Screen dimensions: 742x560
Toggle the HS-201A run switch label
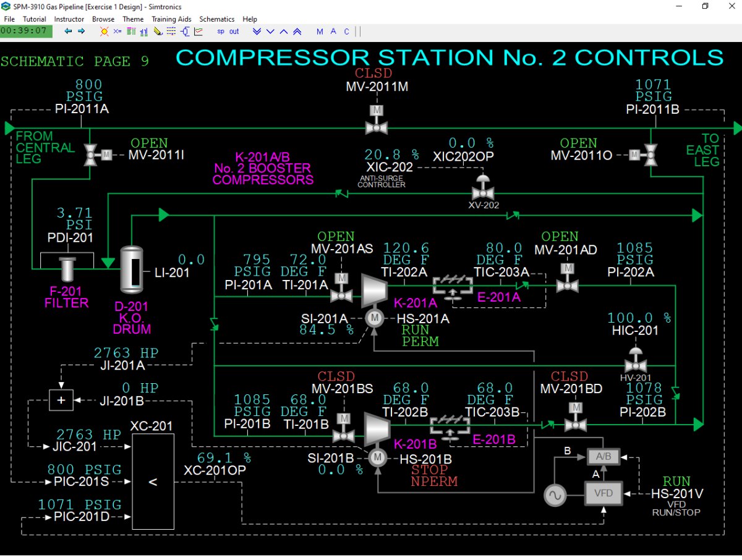[423, 318]
